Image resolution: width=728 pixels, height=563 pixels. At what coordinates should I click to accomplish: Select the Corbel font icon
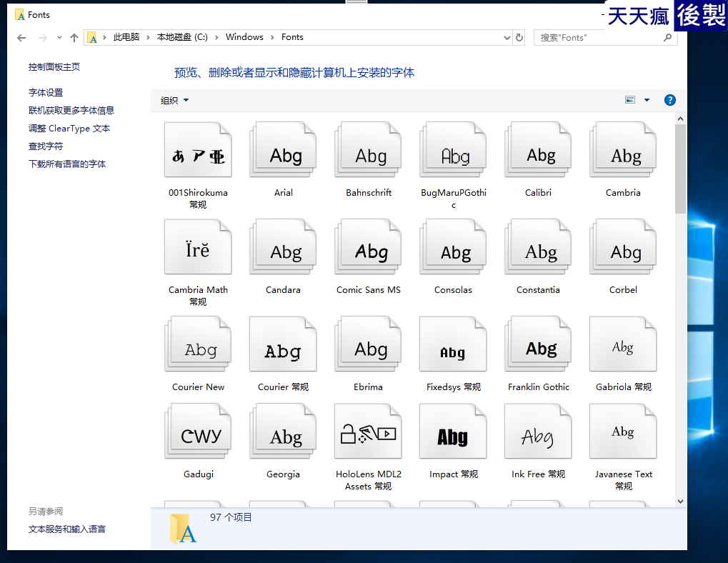point(622,247)
